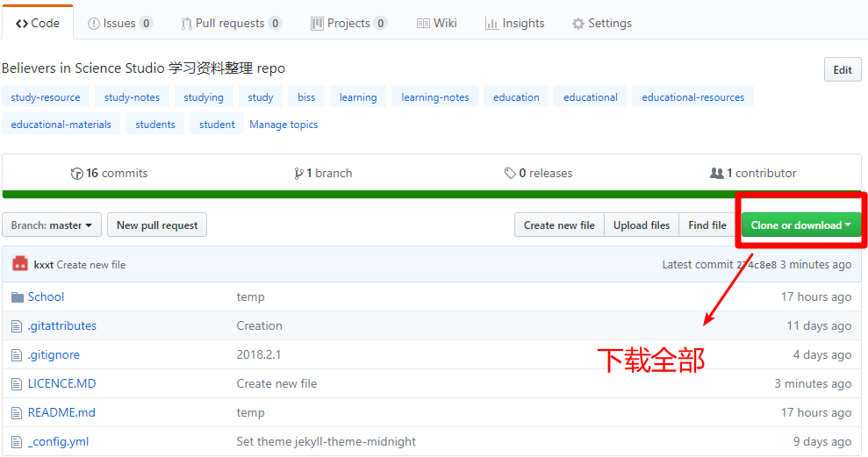Open the latest commit message Create new file

[x=90, y=265]
